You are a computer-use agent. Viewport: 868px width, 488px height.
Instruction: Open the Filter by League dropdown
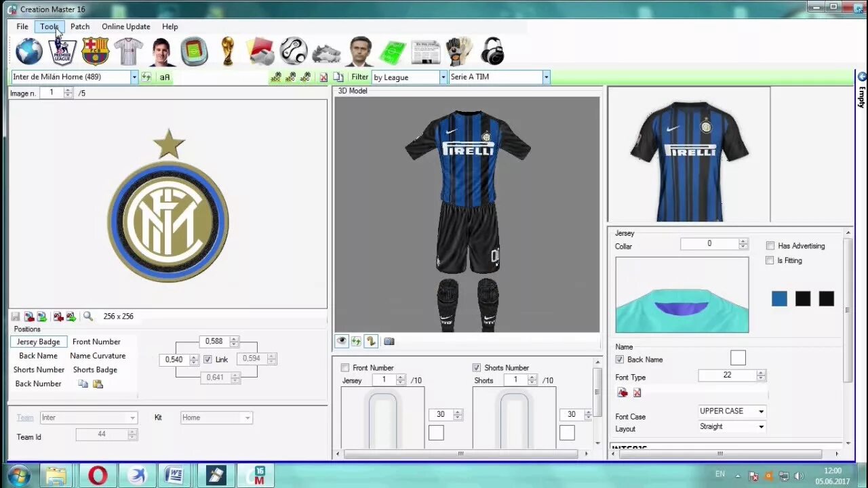[443, 77]
